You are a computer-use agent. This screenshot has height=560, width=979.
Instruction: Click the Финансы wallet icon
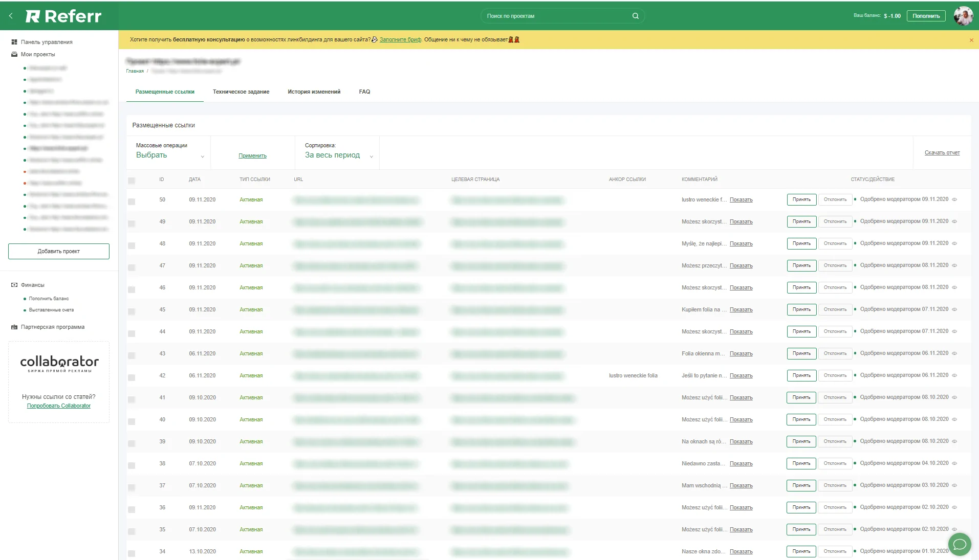(x=14, y=285)
